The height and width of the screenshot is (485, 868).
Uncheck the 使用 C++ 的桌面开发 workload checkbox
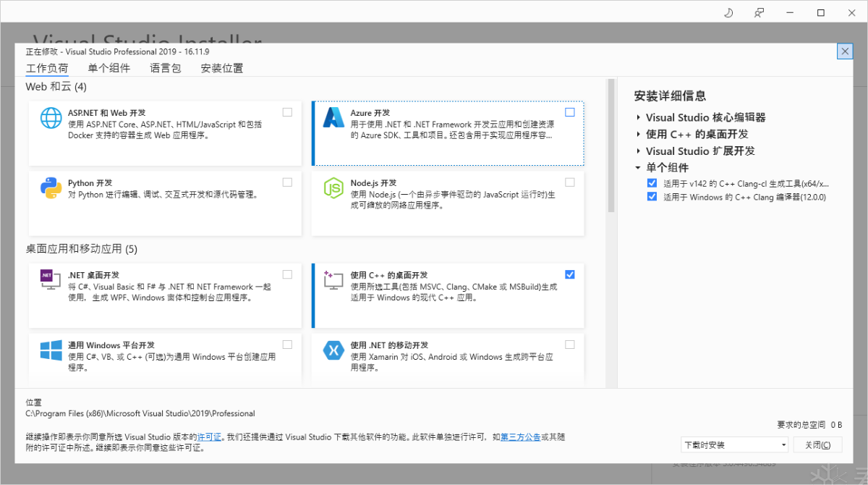coord(570,274)
